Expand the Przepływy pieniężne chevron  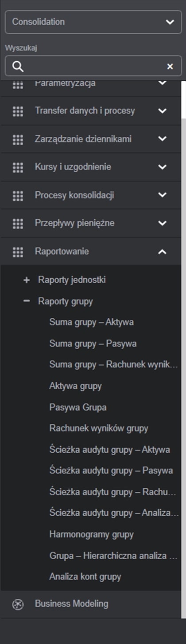[x=162, y=223]
